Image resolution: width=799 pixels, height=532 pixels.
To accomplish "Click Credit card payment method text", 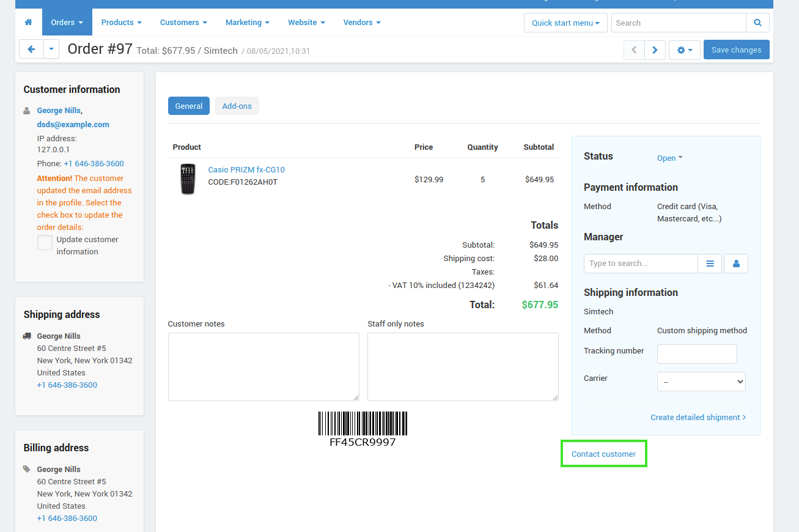I will 689,213.
